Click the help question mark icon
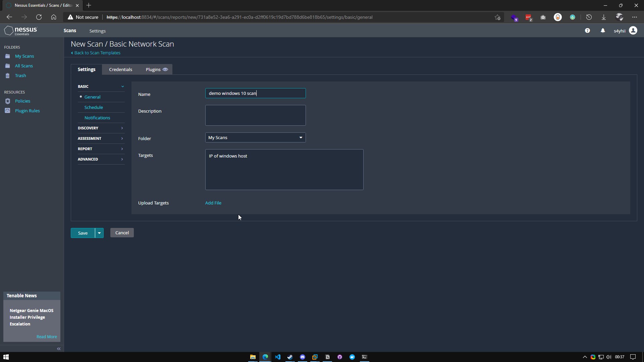Screen dimensions: 644x362 (587, 31)
